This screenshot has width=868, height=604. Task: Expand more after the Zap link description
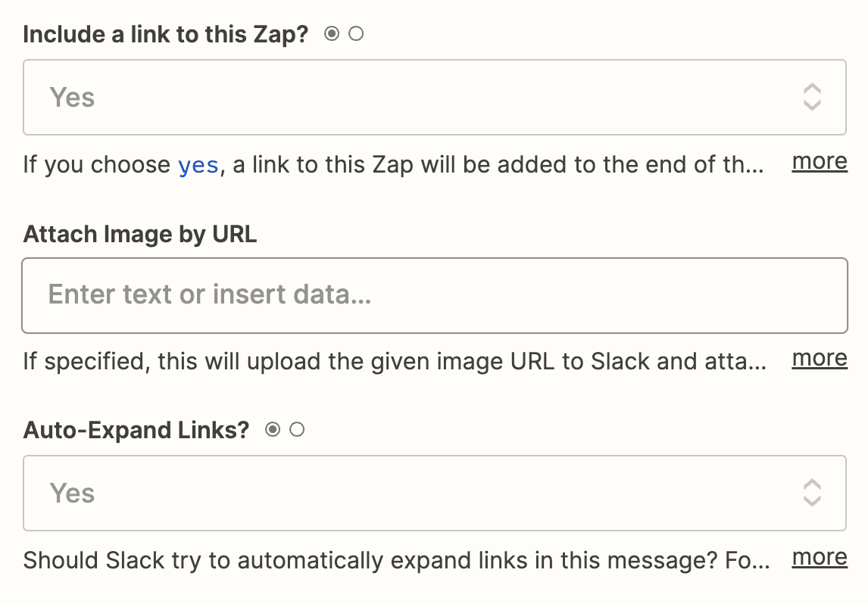click(820, 161)
